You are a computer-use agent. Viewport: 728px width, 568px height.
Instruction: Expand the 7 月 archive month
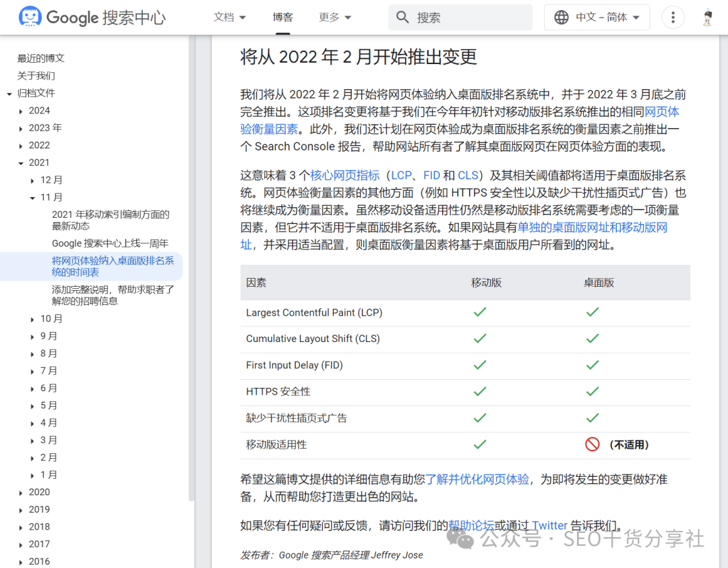tap(32, 372)
